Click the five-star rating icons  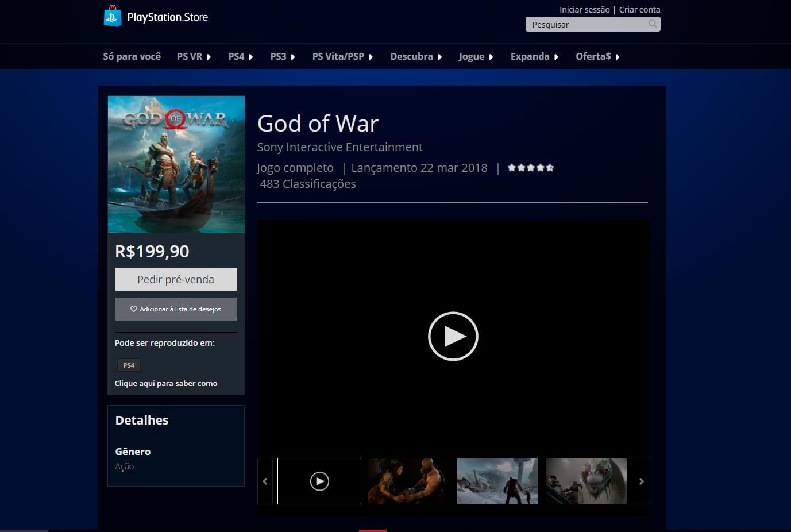pos(531,168)
